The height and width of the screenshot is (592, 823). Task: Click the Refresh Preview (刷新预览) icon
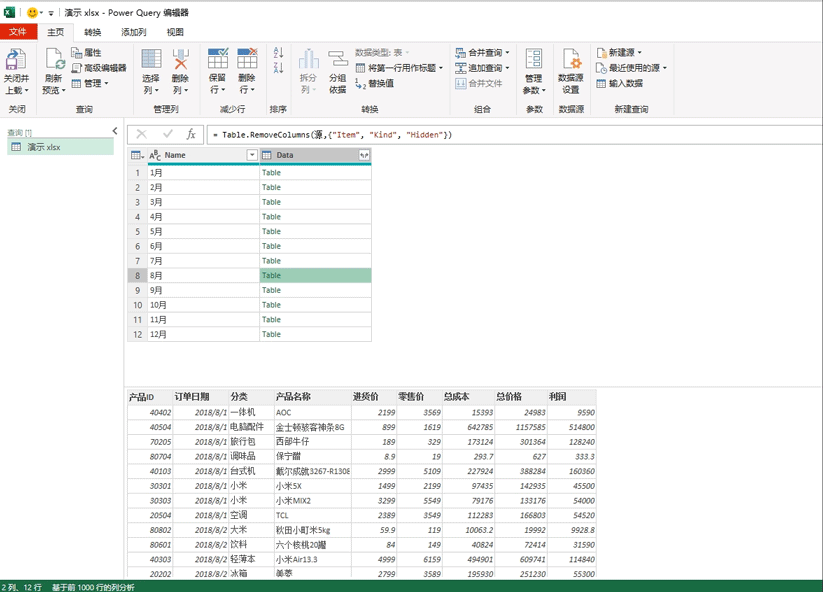54,59
